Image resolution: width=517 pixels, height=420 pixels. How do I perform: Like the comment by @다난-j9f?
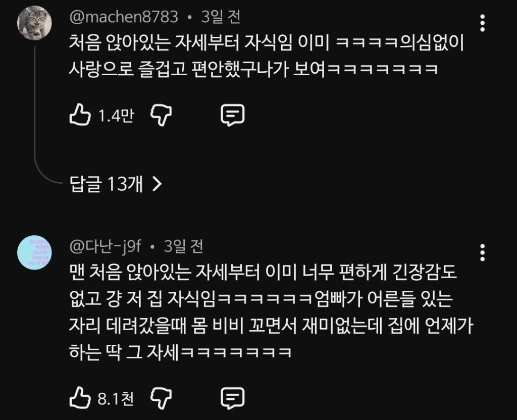coord(80,398)
